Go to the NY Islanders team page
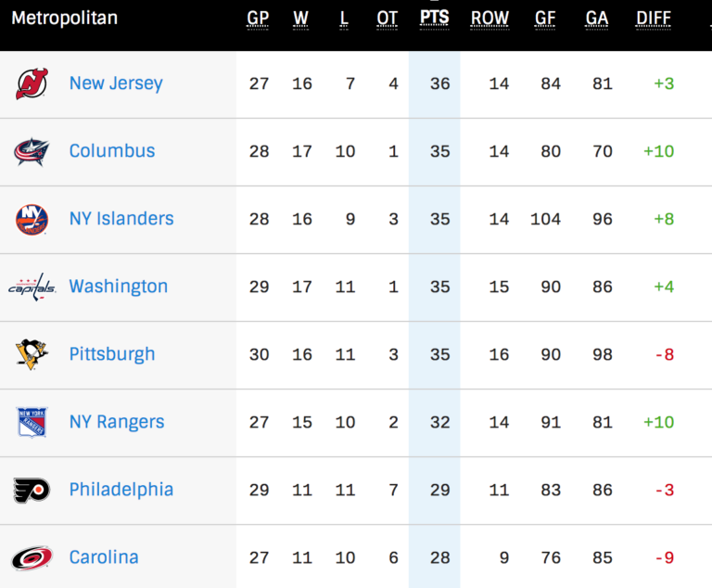 121,219
